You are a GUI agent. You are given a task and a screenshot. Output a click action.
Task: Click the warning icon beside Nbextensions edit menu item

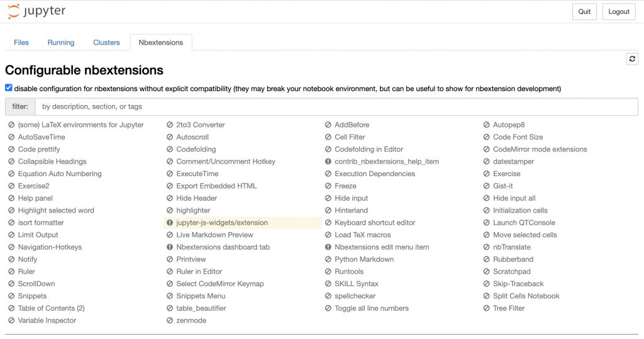click(x=328, y=247)
